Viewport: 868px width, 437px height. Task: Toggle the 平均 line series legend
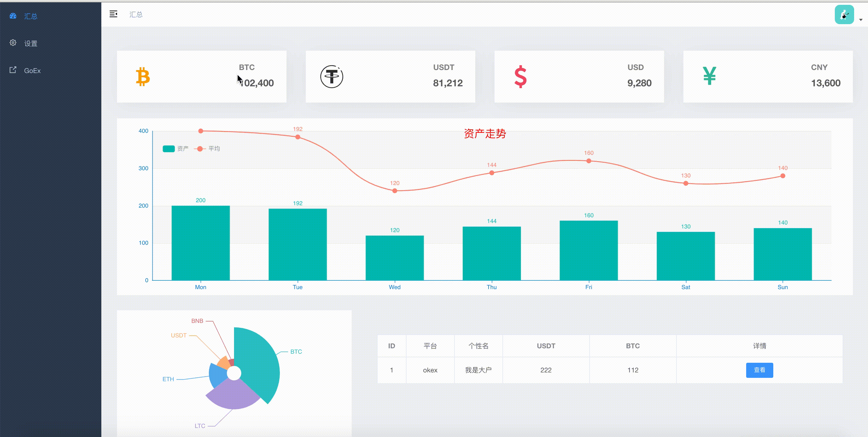click(200, 149)
